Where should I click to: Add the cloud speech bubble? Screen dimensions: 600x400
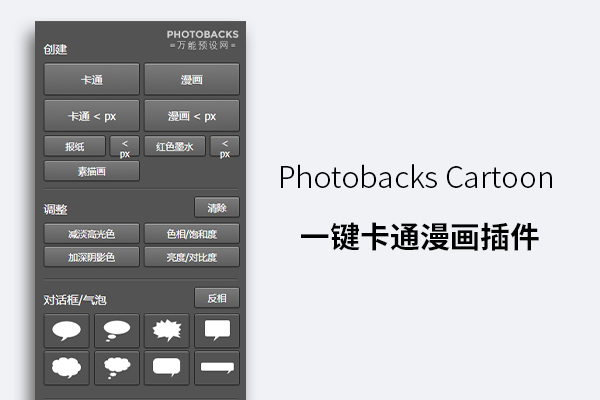[x=67, y=367]
